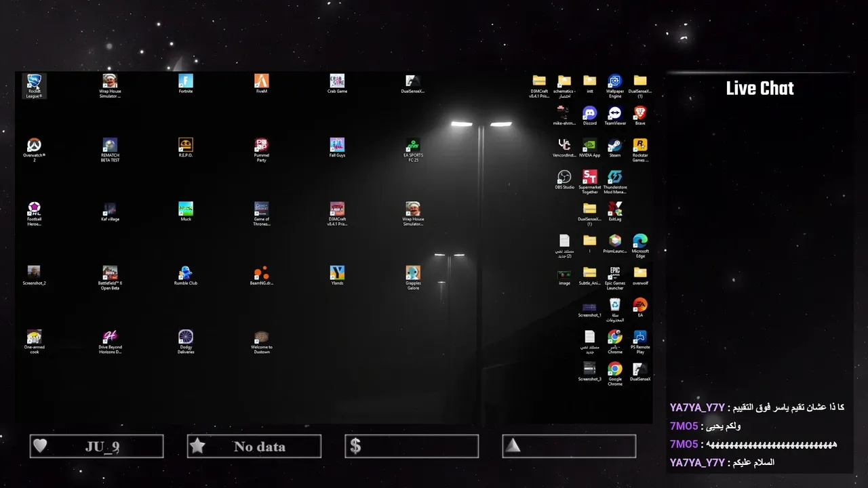Select Welcome to Dustown icon

click(262, 342)
